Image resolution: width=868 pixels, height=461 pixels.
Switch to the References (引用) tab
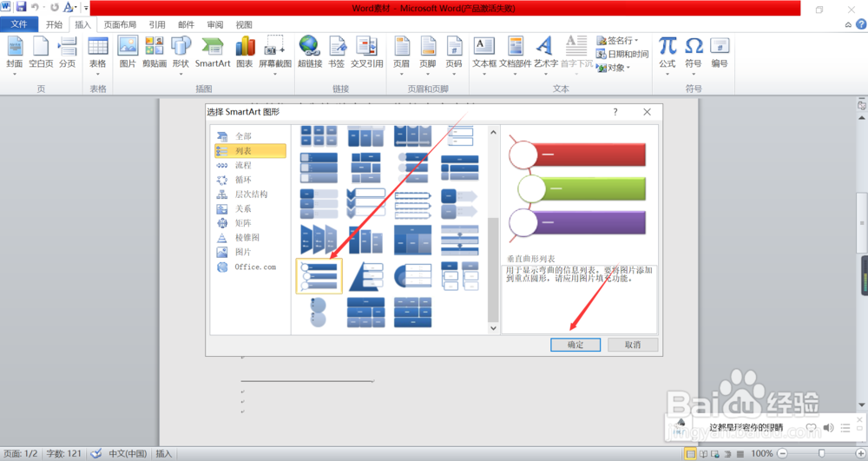(x=157, y=24)
